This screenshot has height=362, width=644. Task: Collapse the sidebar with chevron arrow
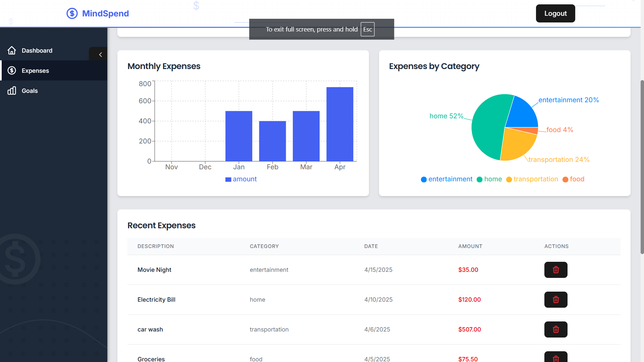point(100,55)
